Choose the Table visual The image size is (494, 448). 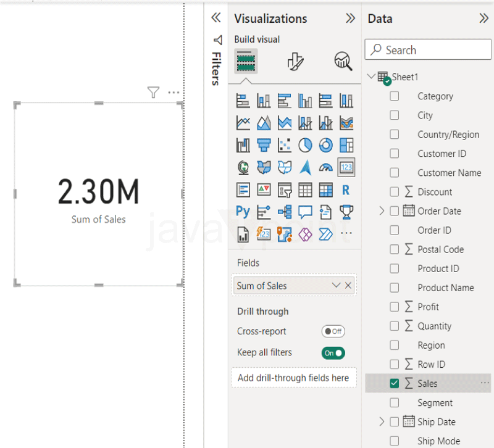[x=305, y=190]
